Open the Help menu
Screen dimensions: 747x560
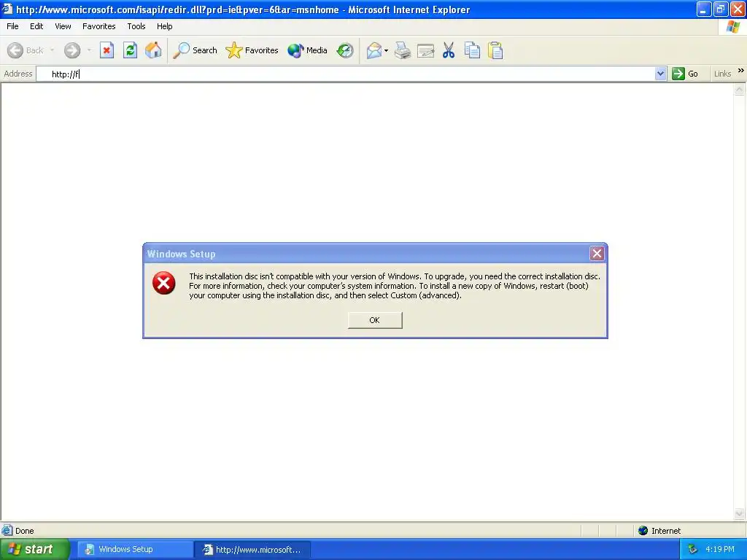(165, 26)
